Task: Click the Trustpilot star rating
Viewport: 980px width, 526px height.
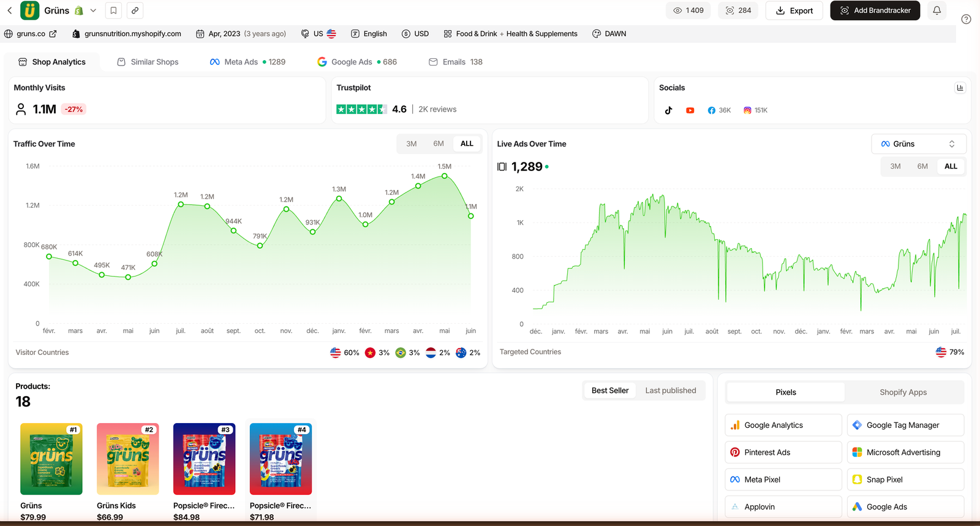Action: (361, 109)
